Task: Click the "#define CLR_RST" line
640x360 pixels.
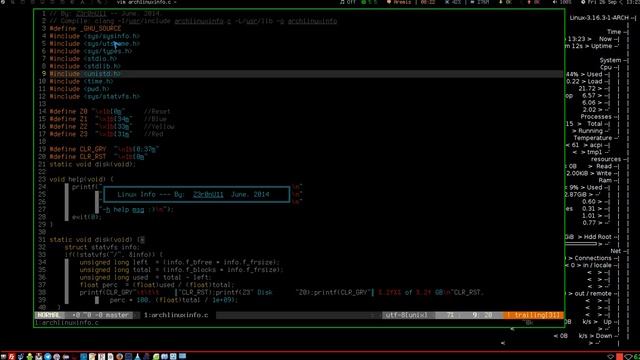Action: tap(98, 157)
